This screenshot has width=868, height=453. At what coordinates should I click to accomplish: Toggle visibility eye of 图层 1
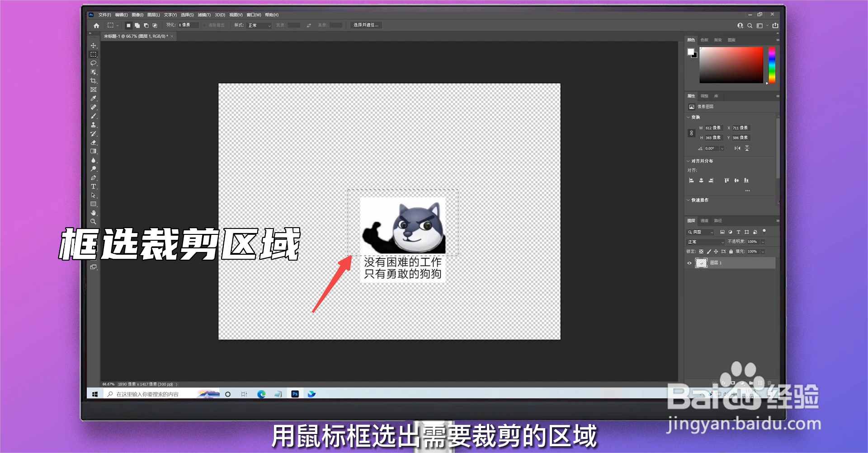689,263
